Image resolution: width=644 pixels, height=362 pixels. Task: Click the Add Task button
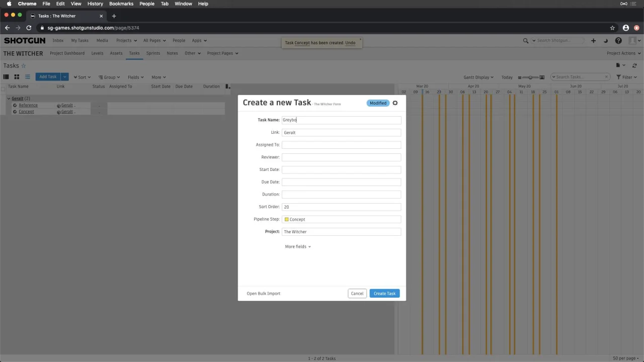pos(48,77)
